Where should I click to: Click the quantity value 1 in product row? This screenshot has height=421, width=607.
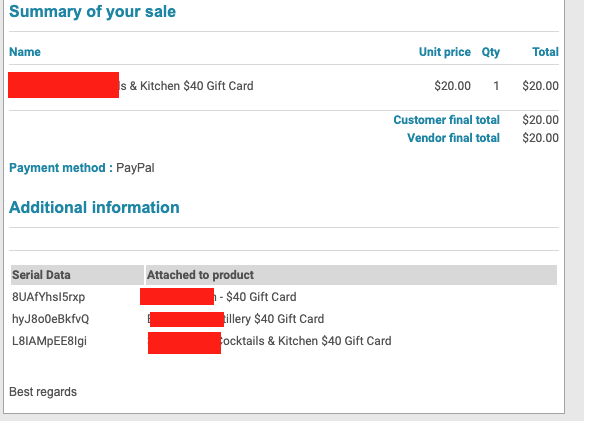click(x=496, y=86)
